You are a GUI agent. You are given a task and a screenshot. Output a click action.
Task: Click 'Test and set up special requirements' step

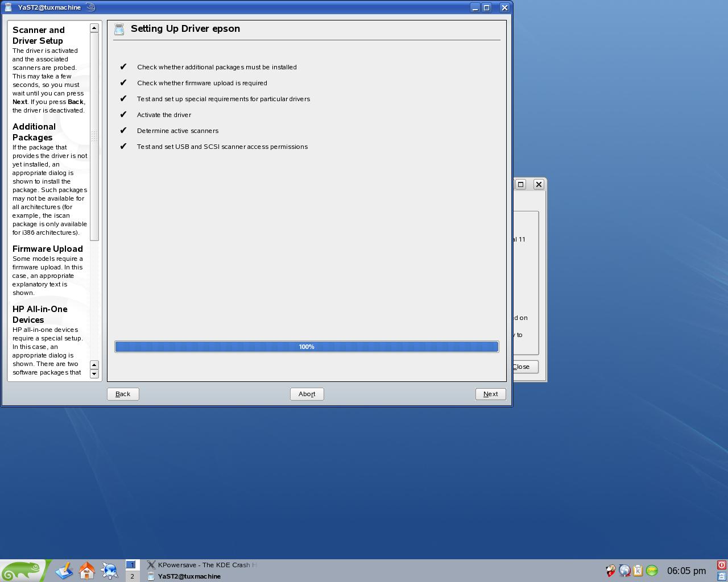pos(224,99)
